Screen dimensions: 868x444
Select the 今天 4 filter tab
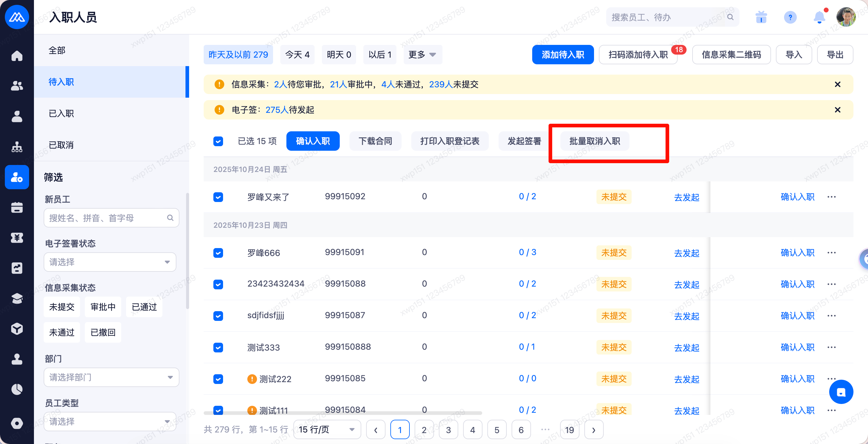pyautogui.click(x=297, y=55)
